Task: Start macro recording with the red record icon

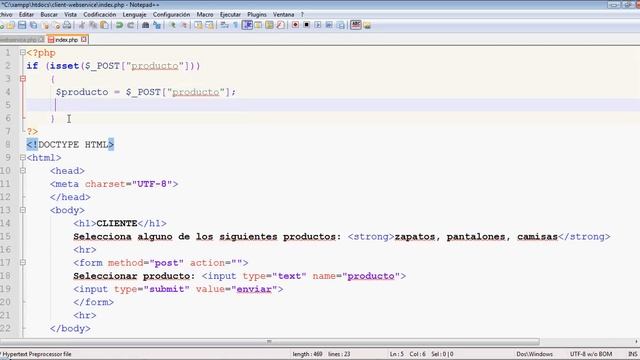Action: (x=295, y=25)
